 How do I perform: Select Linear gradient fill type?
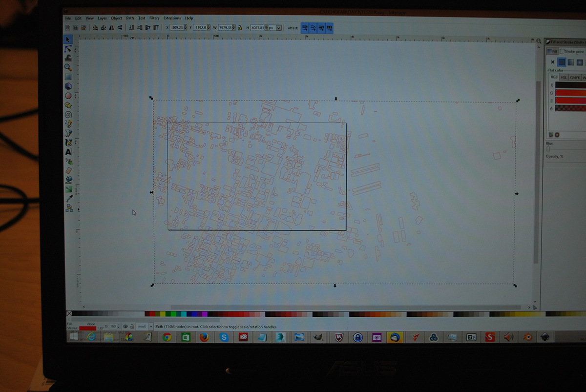coord(570,62)
